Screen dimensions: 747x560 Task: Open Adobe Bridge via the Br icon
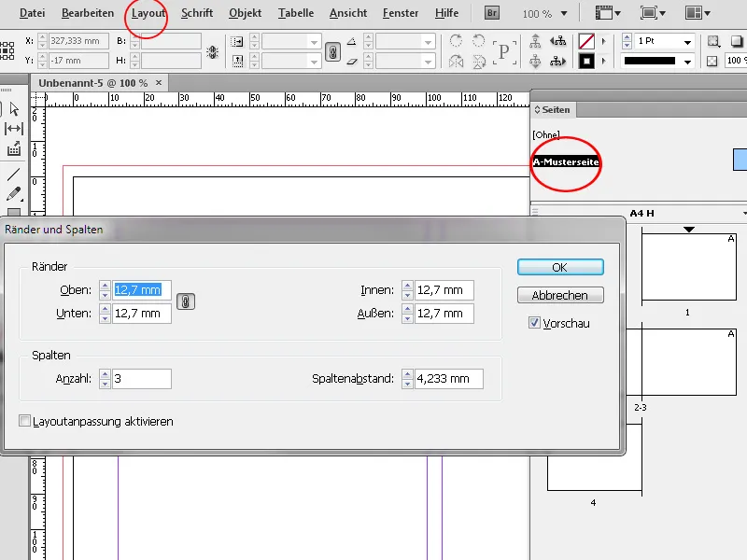tap(490, 12)
